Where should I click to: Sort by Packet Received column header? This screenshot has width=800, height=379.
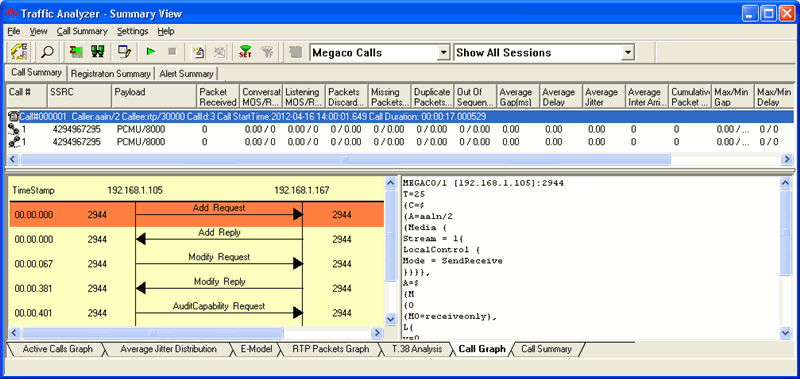point(218,97)
